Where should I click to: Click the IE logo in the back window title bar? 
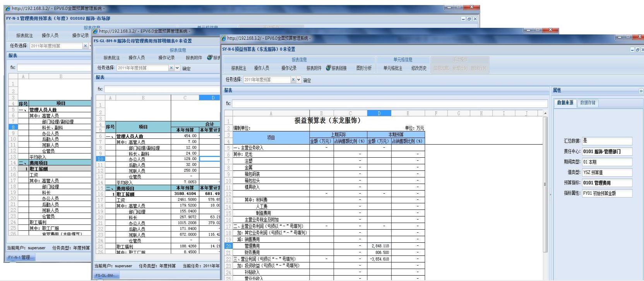pyautogui.click(x=8, y=8)
